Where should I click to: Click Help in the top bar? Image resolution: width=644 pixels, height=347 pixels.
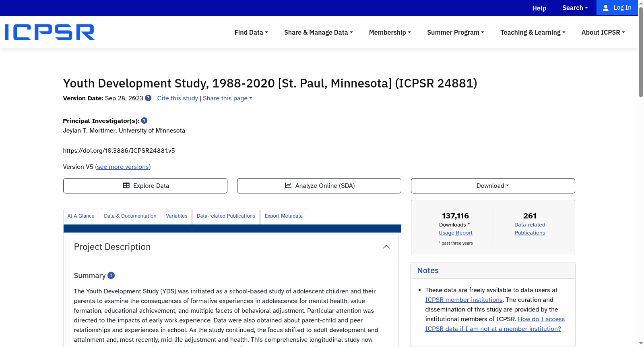point(539,8)
